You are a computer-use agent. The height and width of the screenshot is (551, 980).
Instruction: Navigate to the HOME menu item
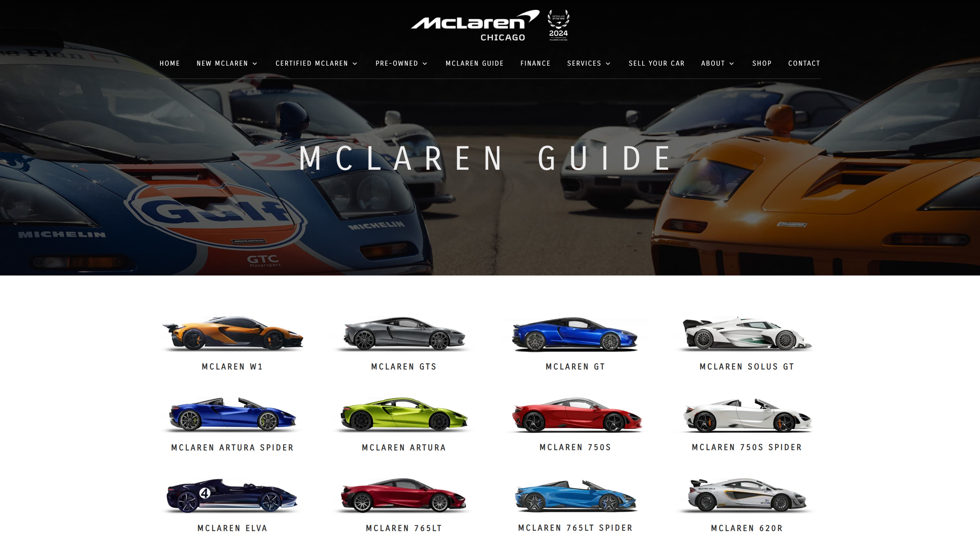click(x=170, y=64)
